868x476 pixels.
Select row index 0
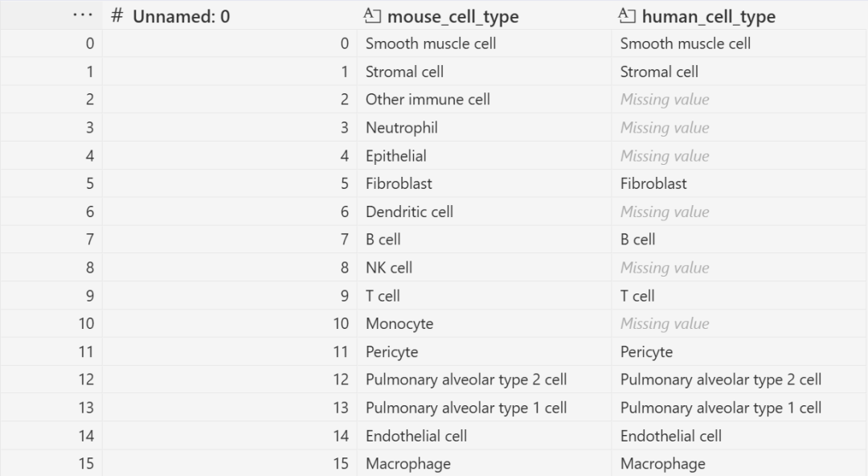pyautogui.click(x=89, y=43)
